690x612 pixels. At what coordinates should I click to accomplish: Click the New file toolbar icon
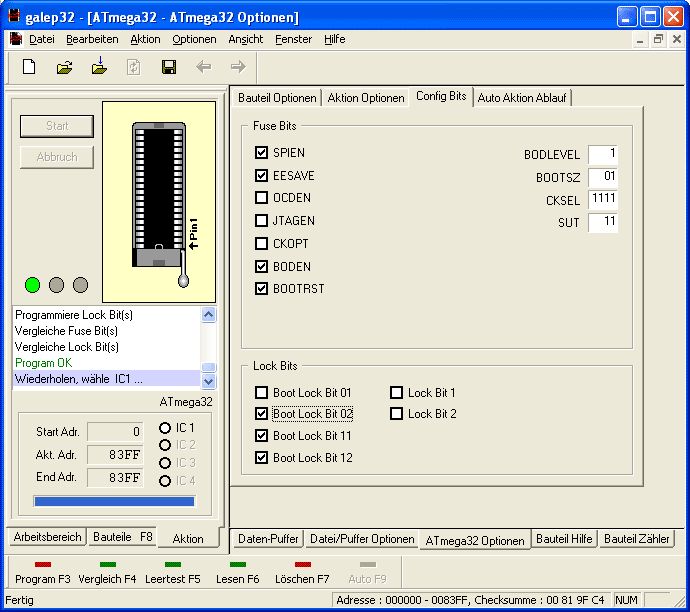coord(30,67)
